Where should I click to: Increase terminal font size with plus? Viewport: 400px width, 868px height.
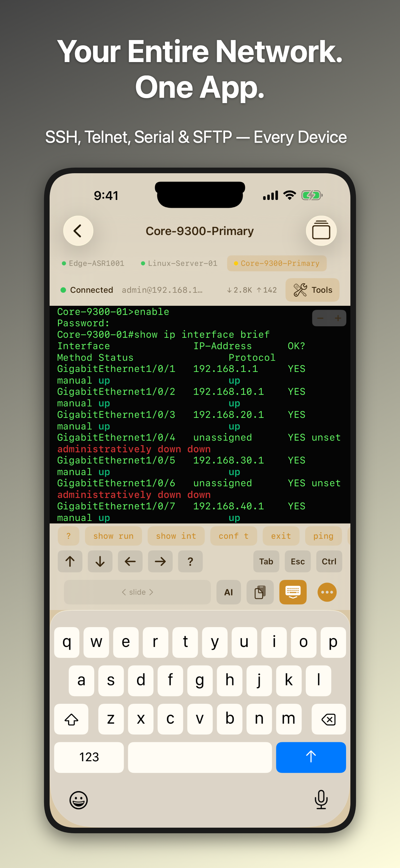pos(338,318)
